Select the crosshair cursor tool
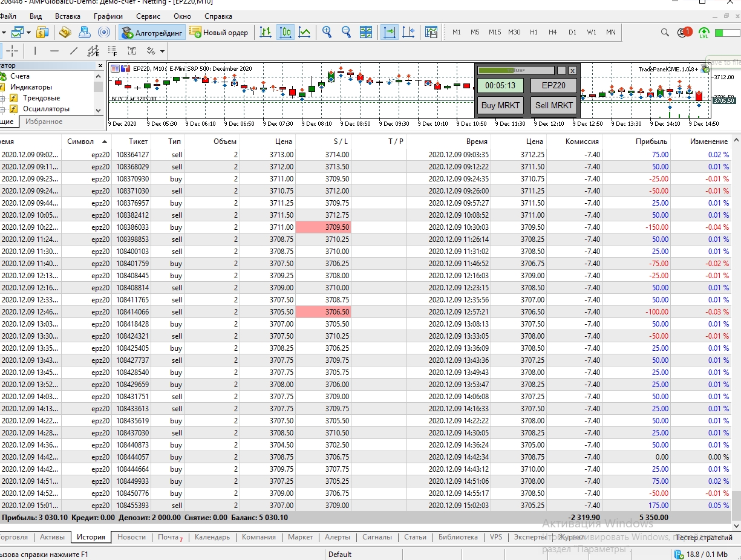This screenshot has height=560, width=741. point(13,51)
